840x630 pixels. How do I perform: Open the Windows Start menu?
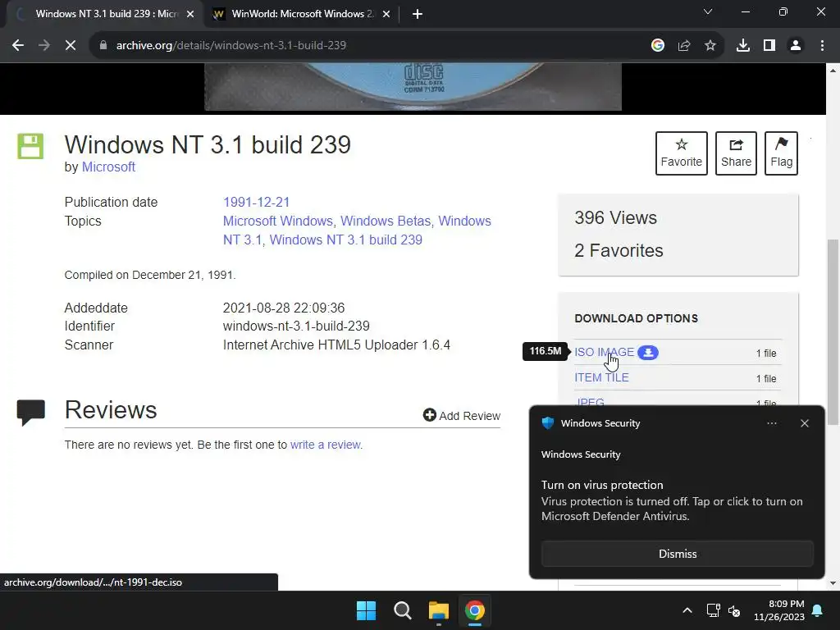coord(367,610)
